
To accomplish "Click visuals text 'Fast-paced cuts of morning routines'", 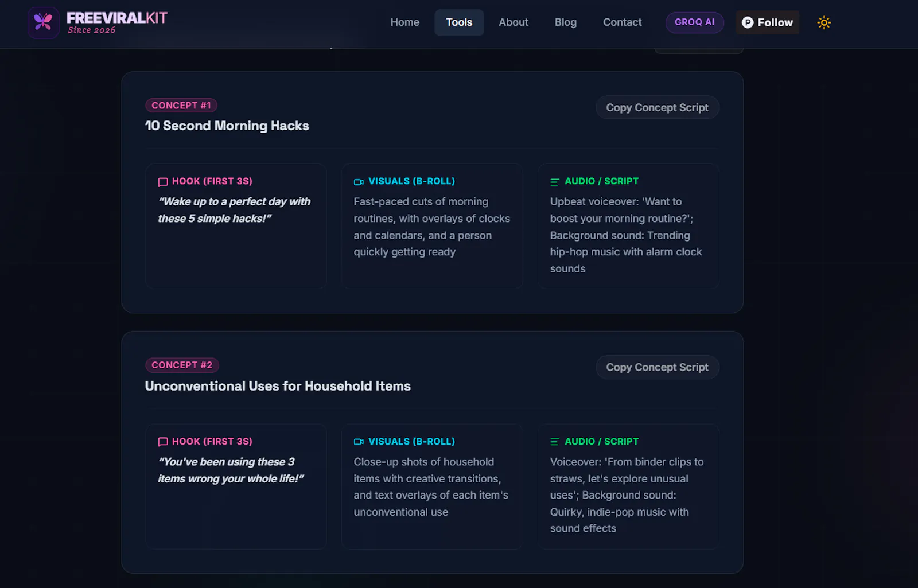I will 432,227.
